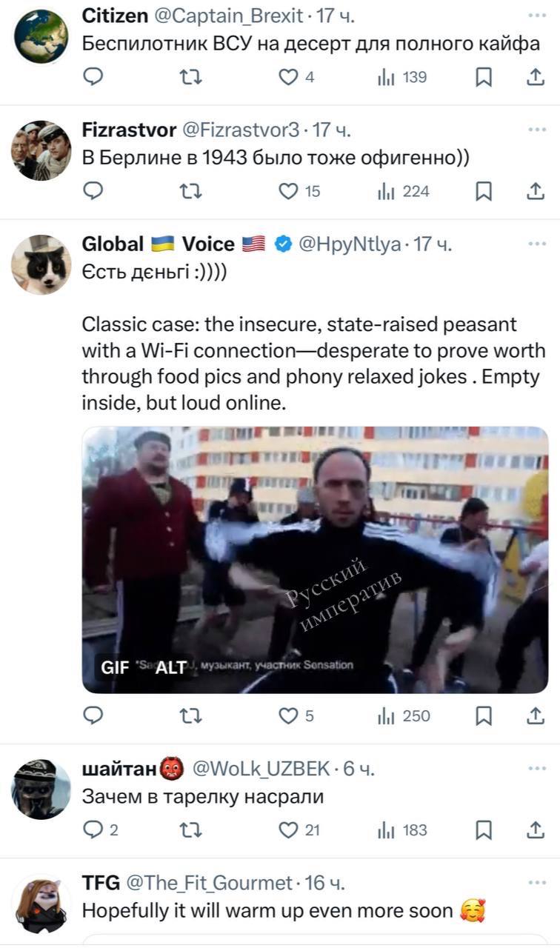This screenshot has height=948, width=560.
Task: Reply to Global Voice GIF tweet
Action: 93,715
